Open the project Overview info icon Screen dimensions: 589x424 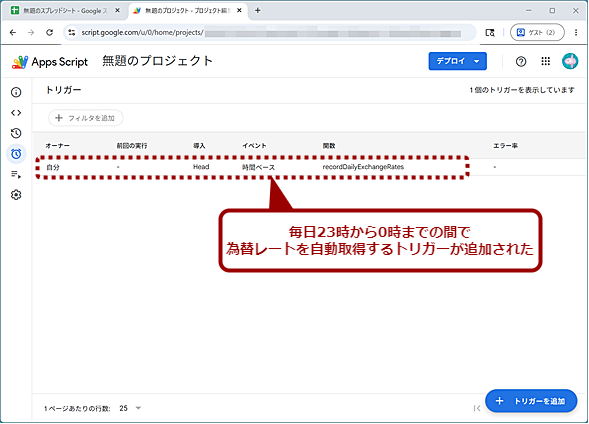tap(16, 92)
